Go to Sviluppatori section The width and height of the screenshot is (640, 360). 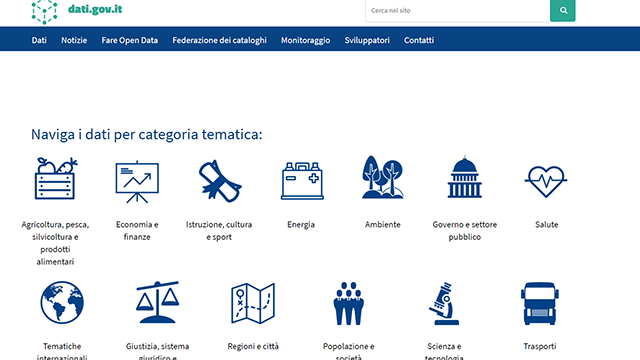click(x=367, y=40)
